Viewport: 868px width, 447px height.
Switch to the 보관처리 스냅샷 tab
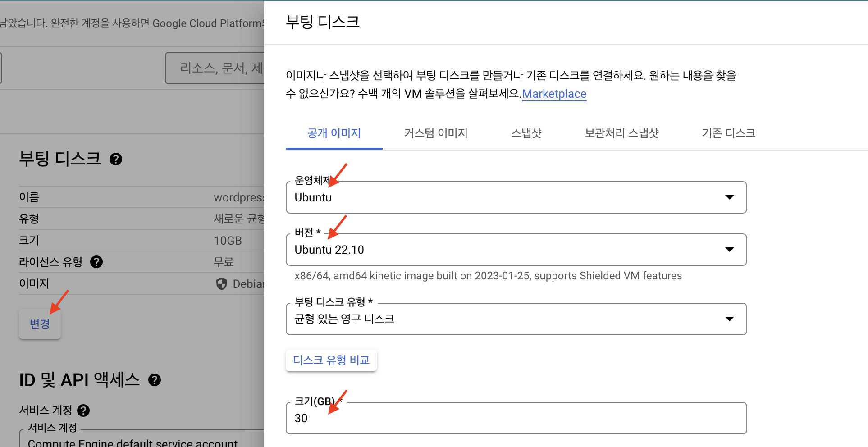(621, 133)
